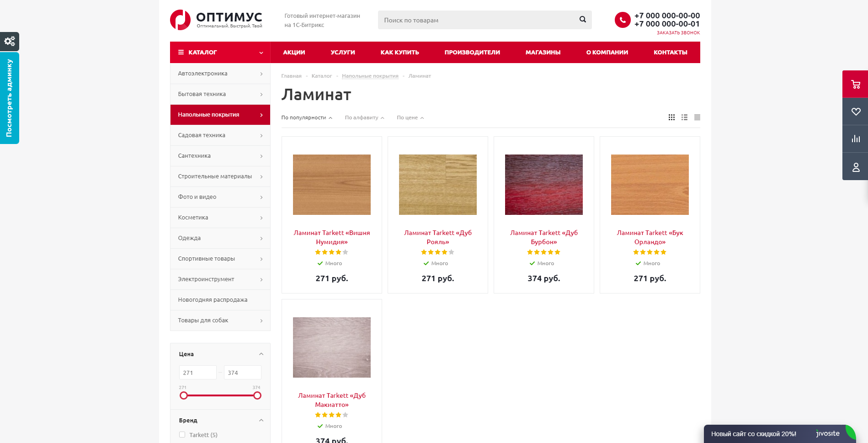
Task: Open the shopping cart side panel
Action: (856, 84)
